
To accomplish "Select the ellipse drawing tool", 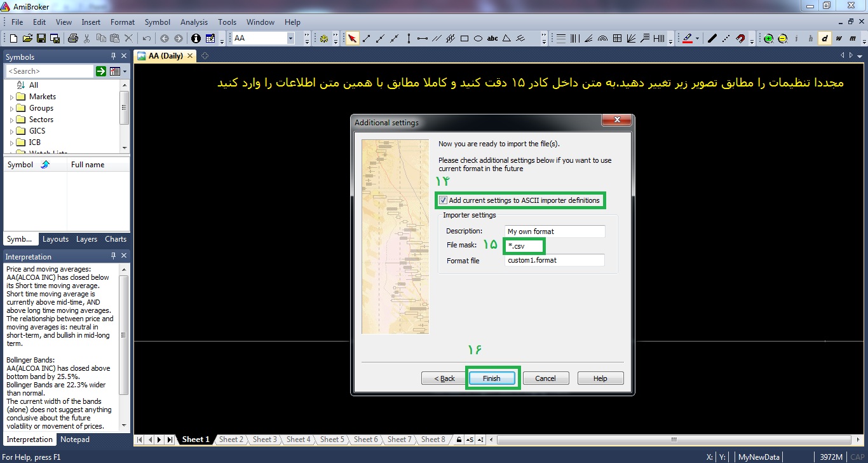I will point(478,39).
